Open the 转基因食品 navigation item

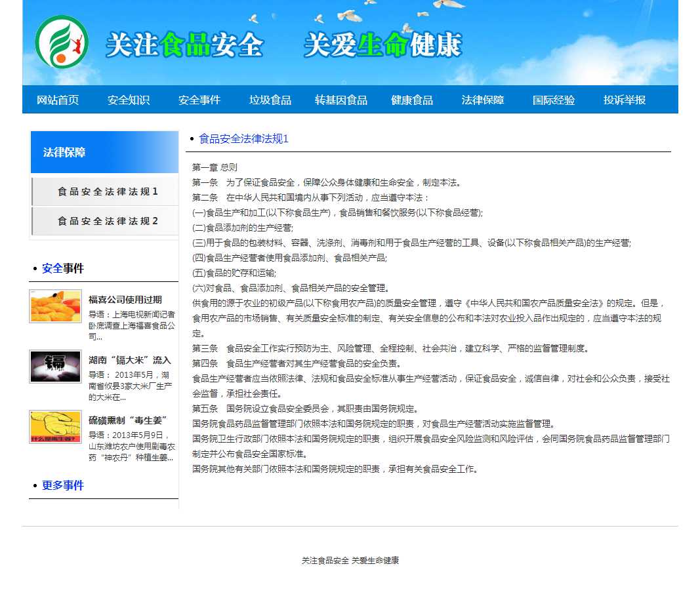coord(341,100)
